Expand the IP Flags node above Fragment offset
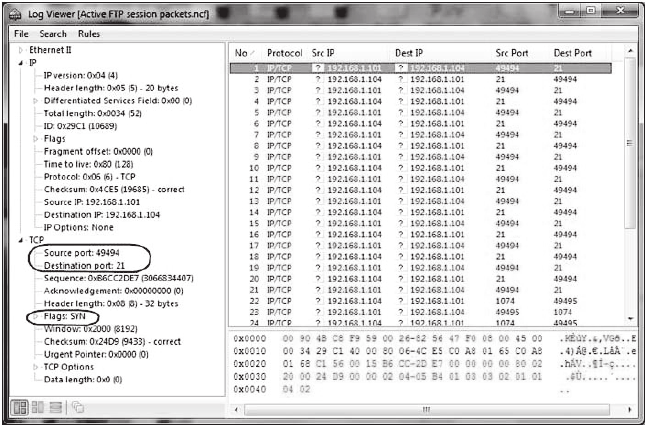646x425 pixels. 35,139
